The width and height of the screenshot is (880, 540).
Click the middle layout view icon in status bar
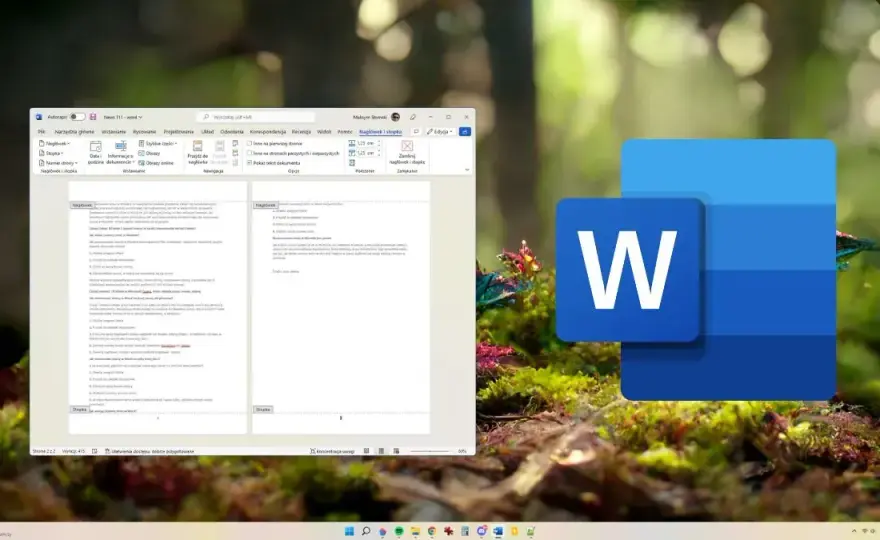381,451
